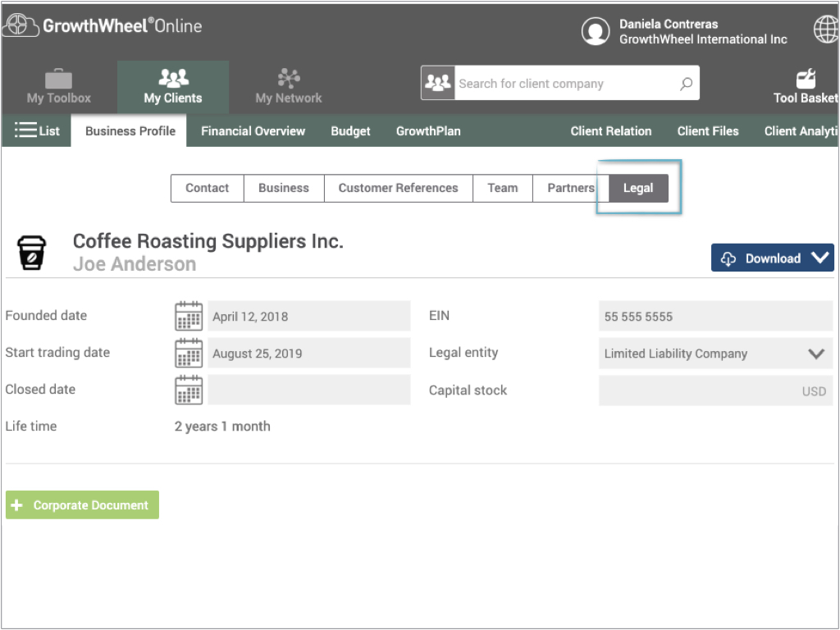Select the Legal sub-tab
840x630 pixels.
coord(638,188)
